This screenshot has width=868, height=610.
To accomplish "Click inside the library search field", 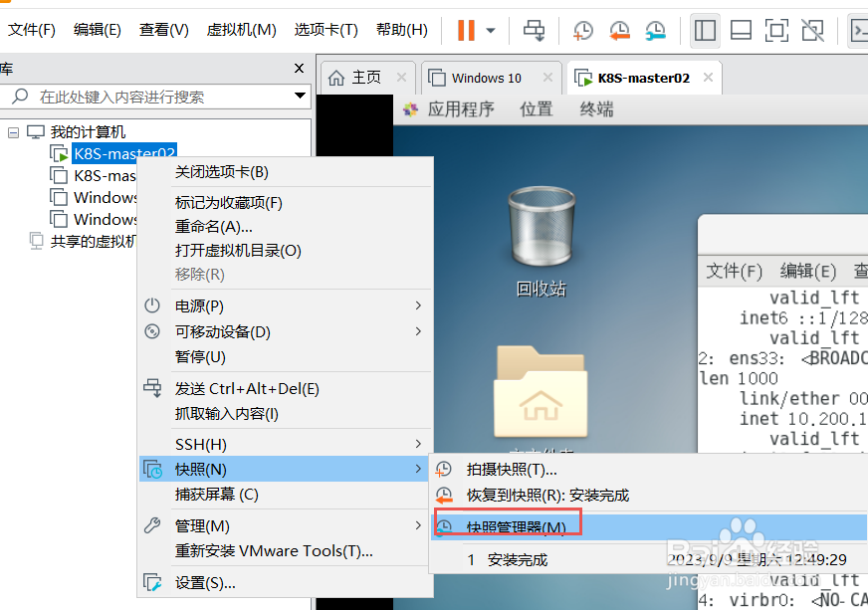I will click(149, 97).
